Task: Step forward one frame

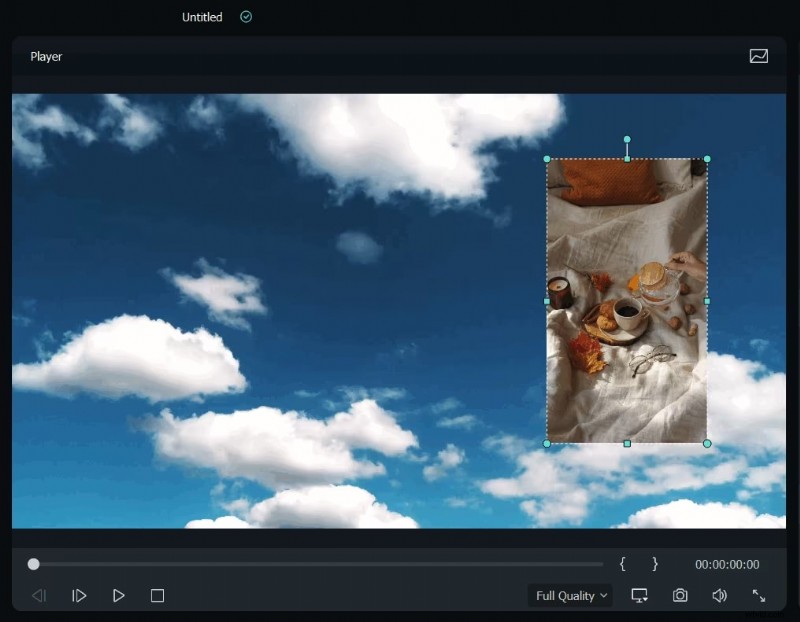Action: (x=79, y=596)
